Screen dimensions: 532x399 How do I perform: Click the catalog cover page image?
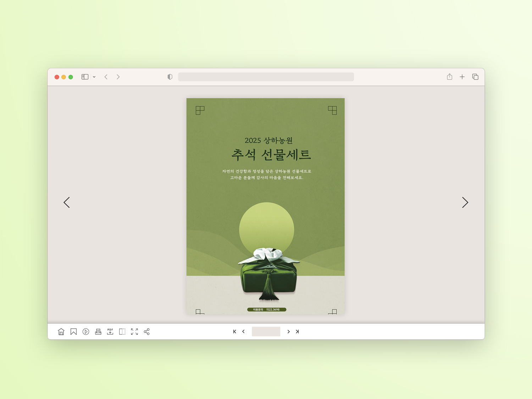(x=266, y=206)
